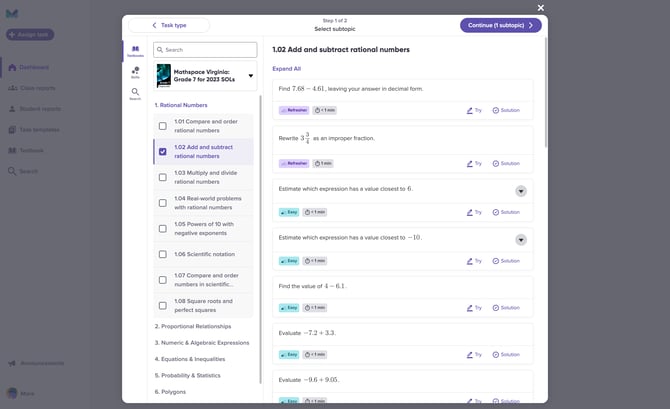Click 1 min time badge on improper fraction question

tap(323, 164)
